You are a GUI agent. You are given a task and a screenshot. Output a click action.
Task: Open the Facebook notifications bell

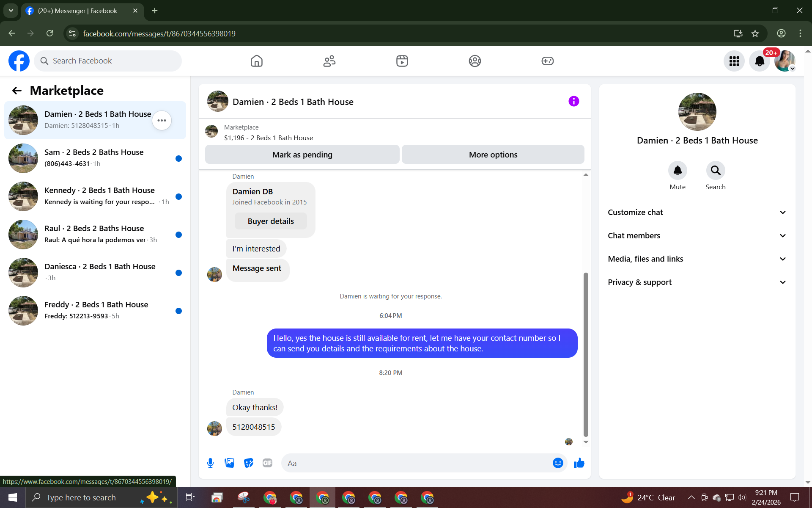760,61
